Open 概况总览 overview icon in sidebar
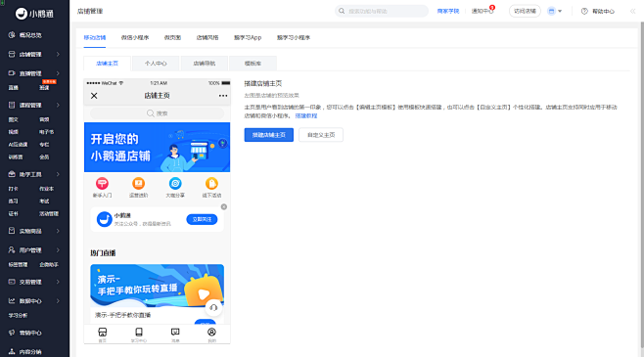The width and height of the screenshot is (644, 357). tap(12, 35)
